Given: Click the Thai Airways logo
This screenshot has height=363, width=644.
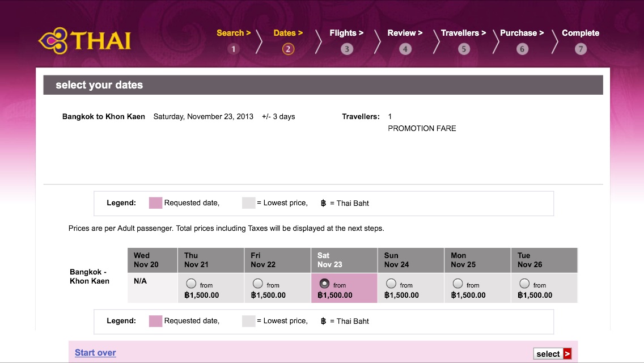Looking at the screenshot, I should (84, 41).
